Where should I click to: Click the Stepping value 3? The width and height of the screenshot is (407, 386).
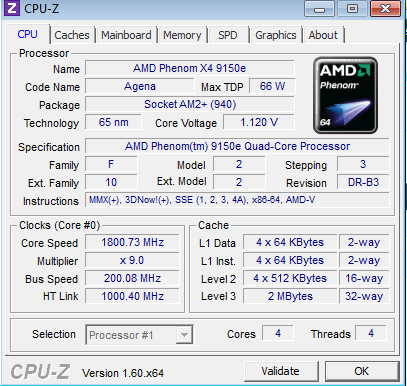(x=363, y=164)
